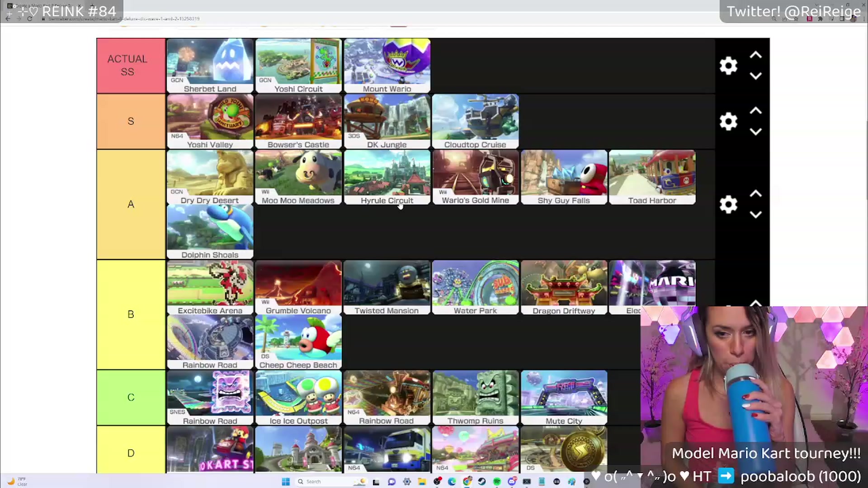Screen dimensions: 868x488
Task: Select the Shy Guy Falls track card
Action: coord(564,177)
